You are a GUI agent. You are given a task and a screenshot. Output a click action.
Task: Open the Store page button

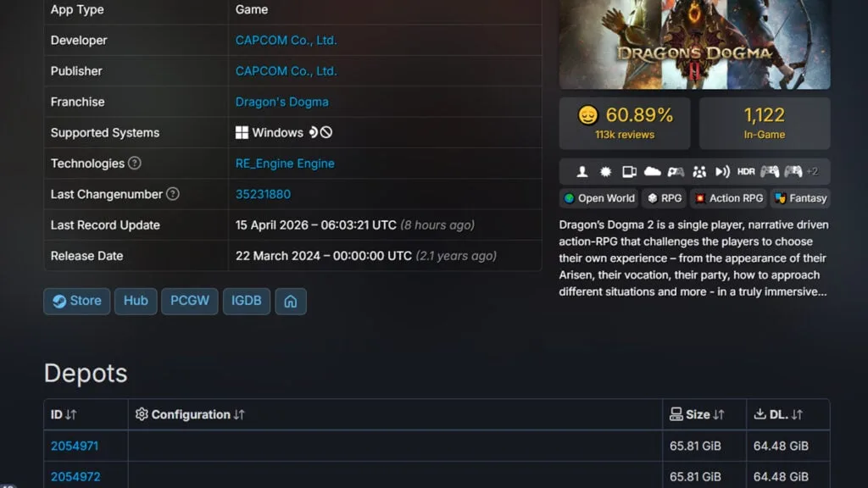[76, 301]
